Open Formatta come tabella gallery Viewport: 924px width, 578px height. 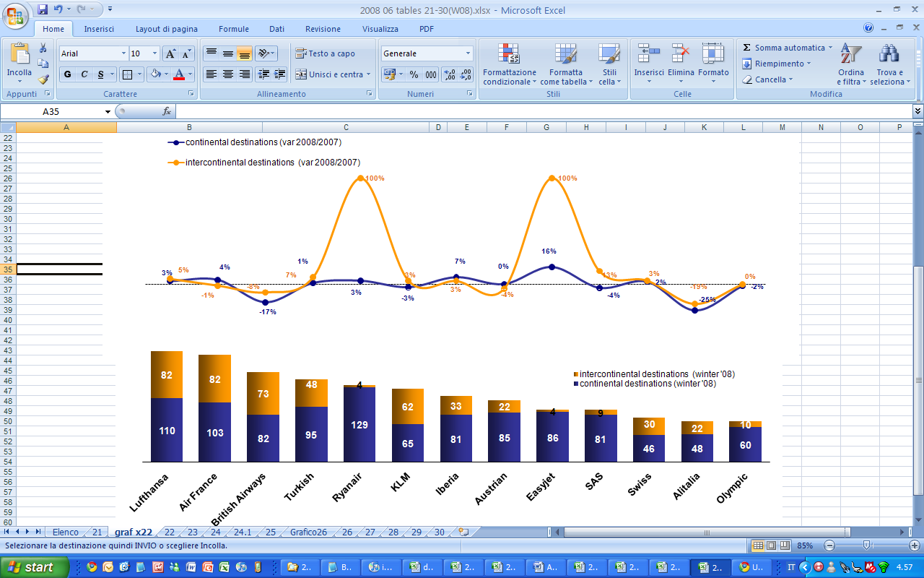[x=566, y=64]
